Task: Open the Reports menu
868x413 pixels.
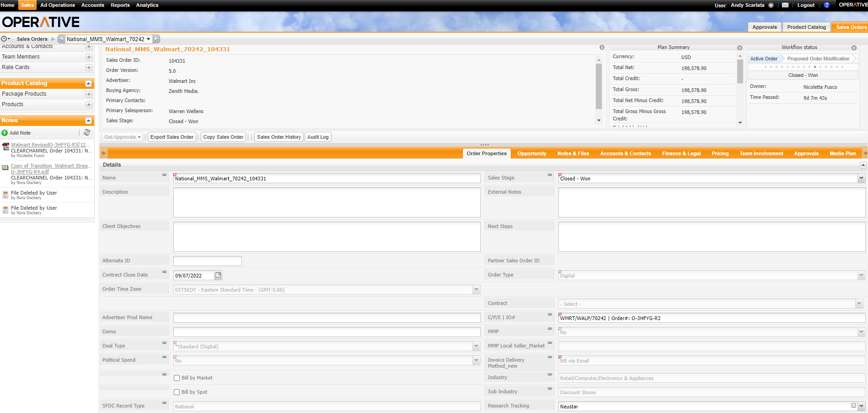Action: 120,5
